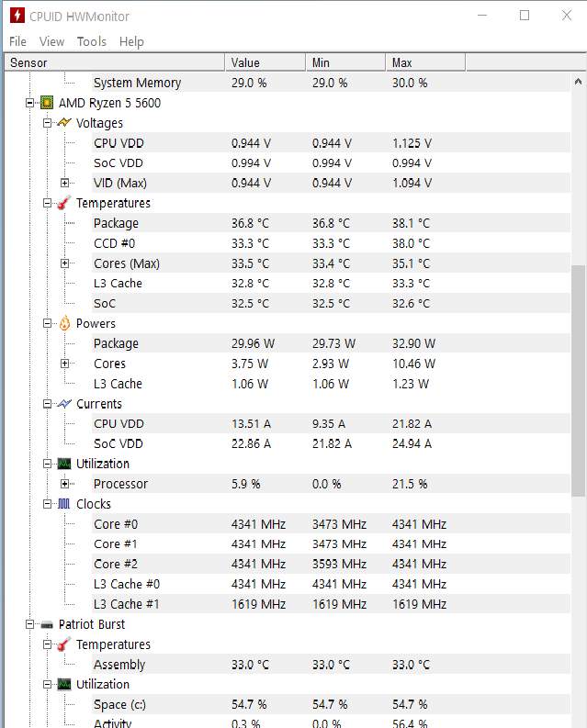
Task: Click the AMD Ryzen 5 5600 chip icon
Action: point(47,103)
